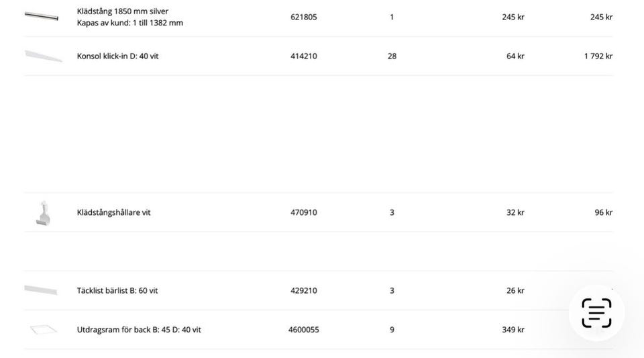Select the Klädstångshållare vit product image
The width and height of the screenshot is (644, 358).
[43, 213]
